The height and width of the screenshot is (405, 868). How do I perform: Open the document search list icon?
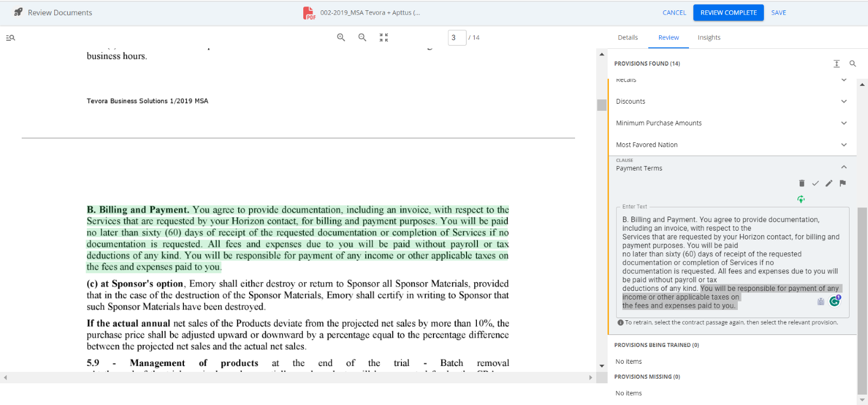pos(10,38)
